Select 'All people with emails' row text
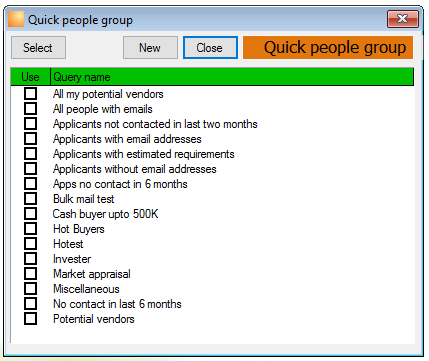 coord(103,109)
